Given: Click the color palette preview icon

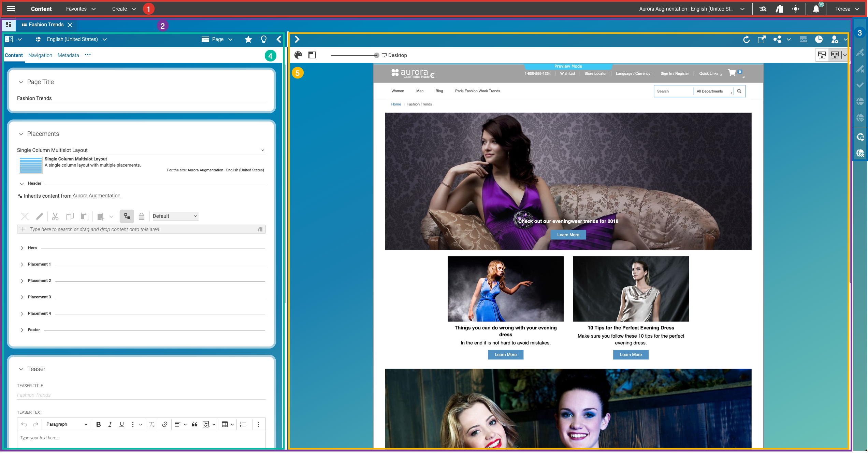Looking at the screenshot, I should (x=298, y=55).
